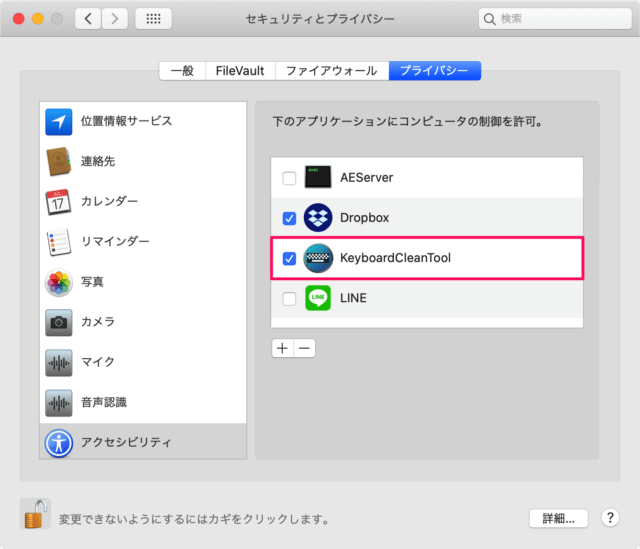Select the カメラ label text
Viewport: 640px width, 549px height.
tap(98, 322)
